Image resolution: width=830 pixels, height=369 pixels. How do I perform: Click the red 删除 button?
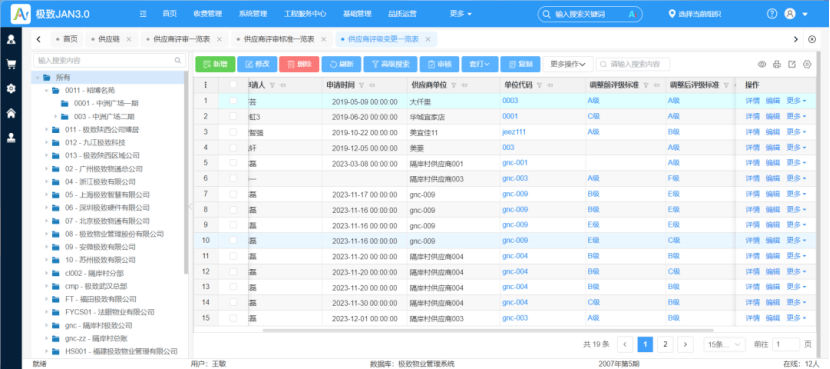click(299, 65)
